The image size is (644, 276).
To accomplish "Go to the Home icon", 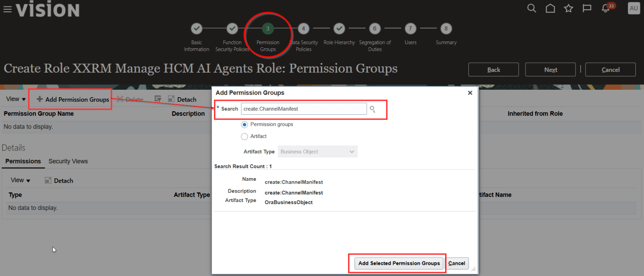I will 550,8.
